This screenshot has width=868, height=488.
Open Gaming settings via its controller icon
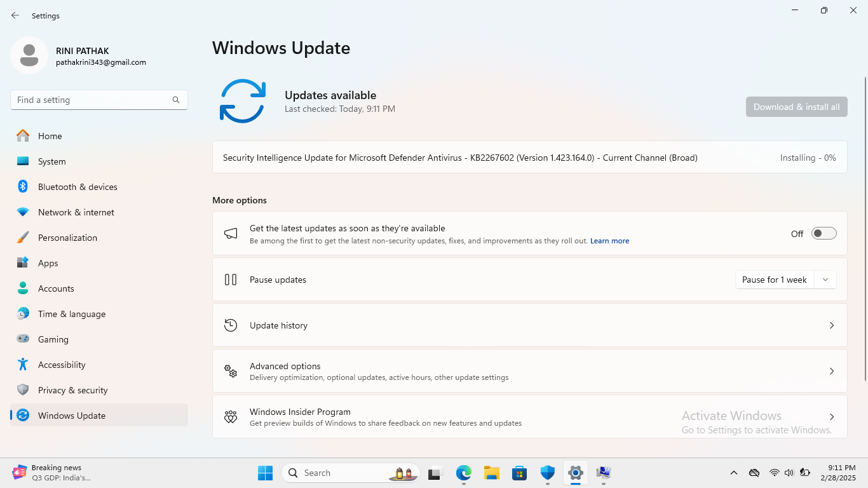(x=24, y=339)
